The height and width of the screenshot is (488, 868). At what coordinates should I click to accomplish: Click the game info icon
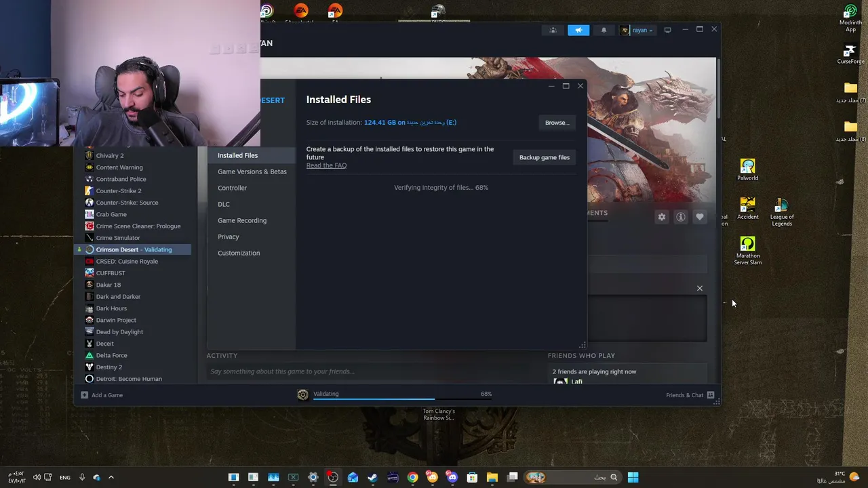[x=681, y=217]
